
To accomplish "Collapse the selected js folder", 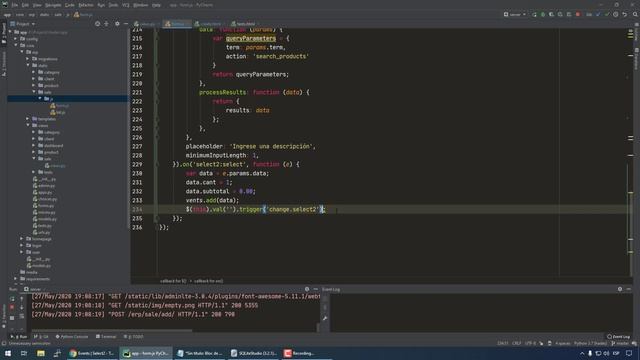I will 40,98.
